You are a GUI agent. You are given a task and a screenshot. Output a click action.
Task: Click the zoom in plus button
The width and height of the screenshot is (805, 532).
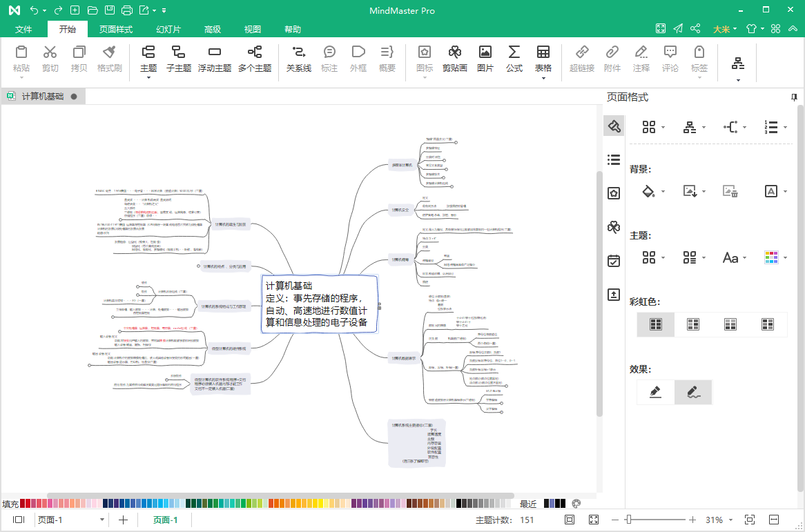692,520
